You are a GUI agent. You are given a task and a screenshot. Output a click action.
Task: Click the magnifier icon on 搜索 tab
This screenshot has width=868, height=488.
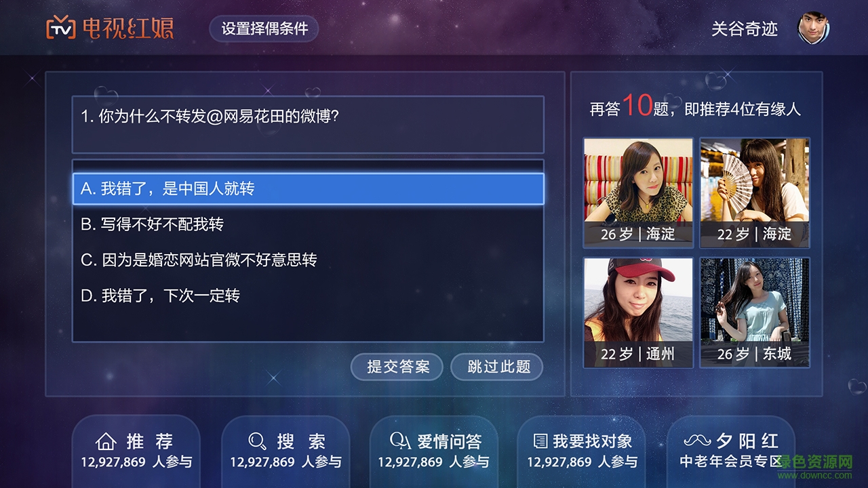click(x=257, y=442)
